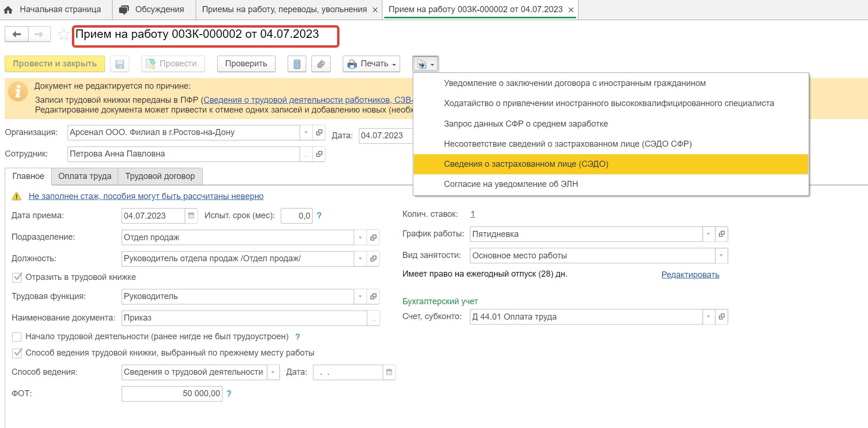Expand the График работы dropdown
The image size is (868, 428).
[x=708, y=234]
